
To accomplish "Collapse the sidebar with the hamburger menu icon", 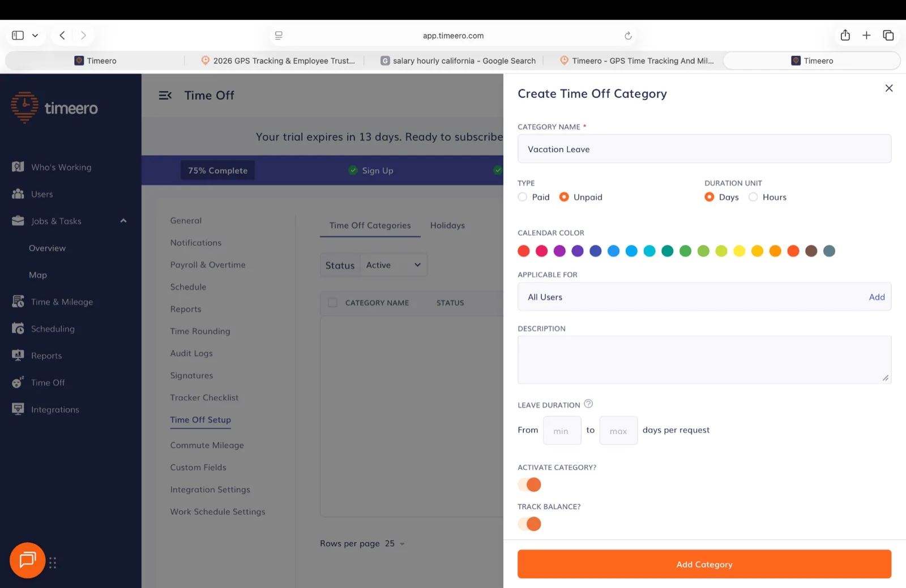I will click(x=165, y=96).
